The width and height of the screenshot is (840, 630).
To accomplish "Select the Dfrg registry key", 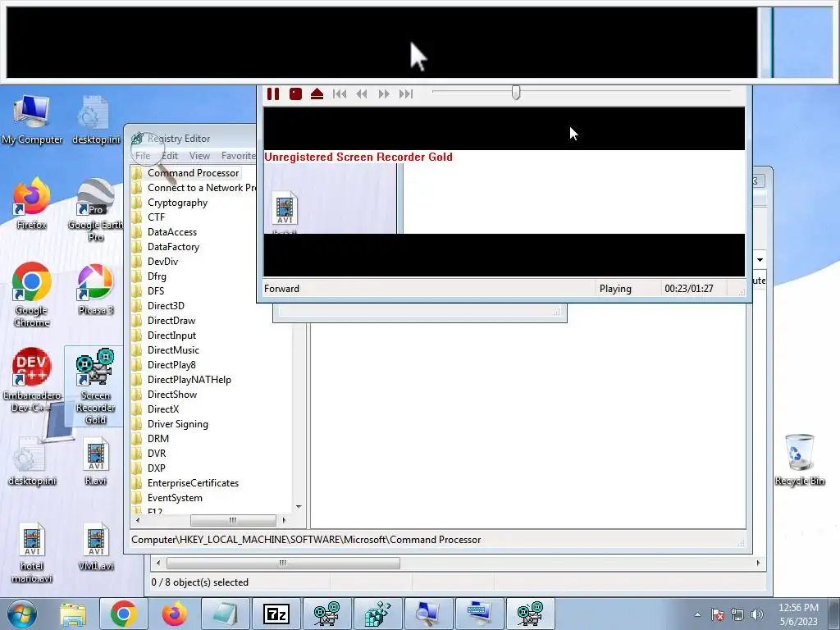I will pyautogui.click(x=157, y=276).
